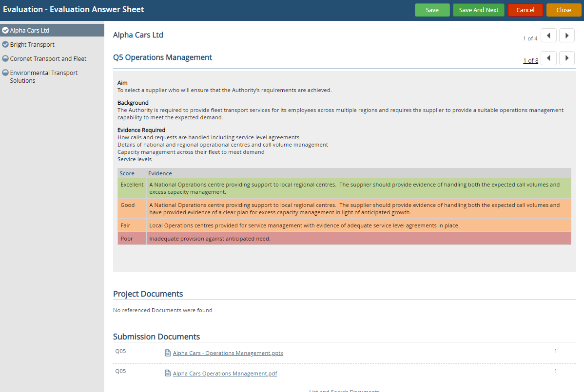The width and height of the screenshot is (584, 392).
Task: Advance to the next question with the right arrow
Action: point(566,58)
